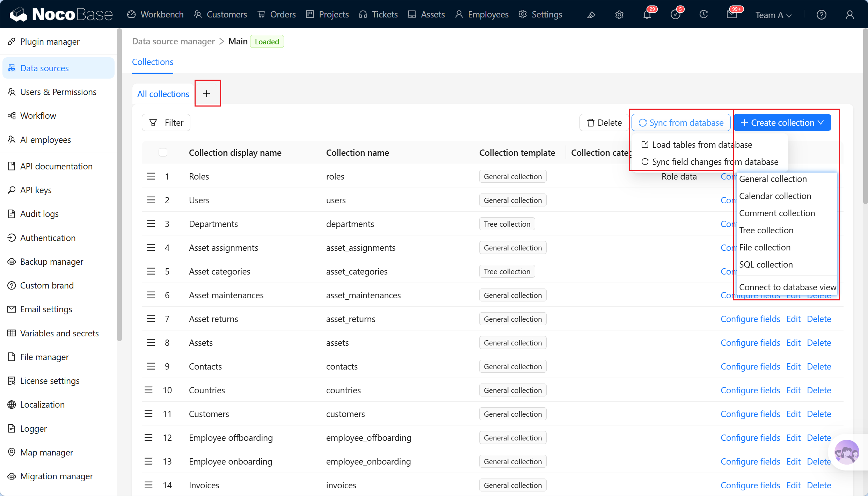Open the user profile icon

pos(849,15)
